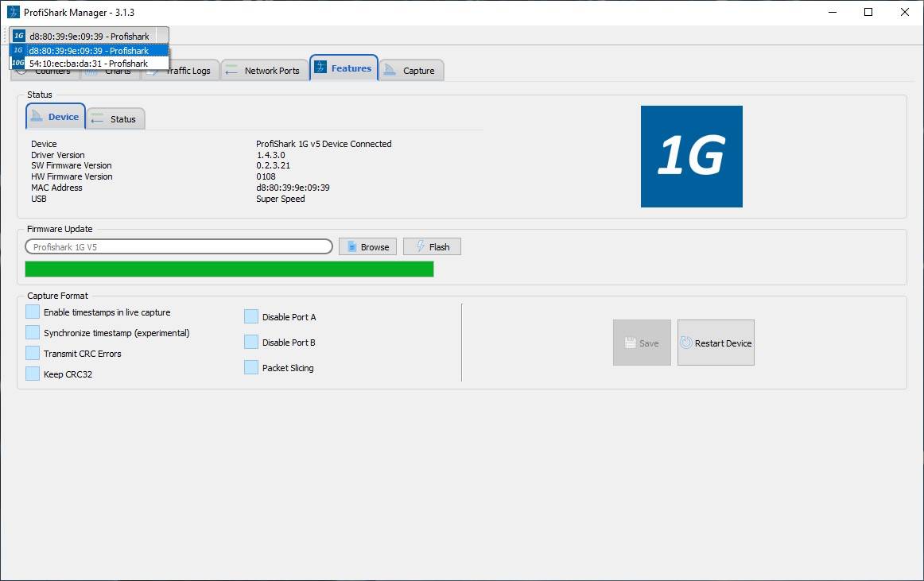Select 54:10:ec:ba:da:31 Profishark from the list
This screenshot has width=924, height=581.
pyautogui.click(x=88, y=64)
